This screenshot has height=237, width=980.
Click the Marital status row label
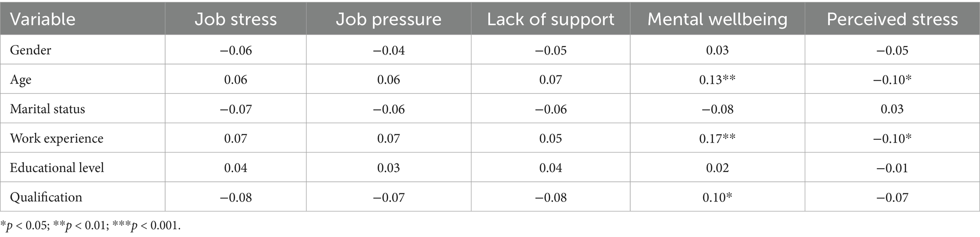click(47, 109)
